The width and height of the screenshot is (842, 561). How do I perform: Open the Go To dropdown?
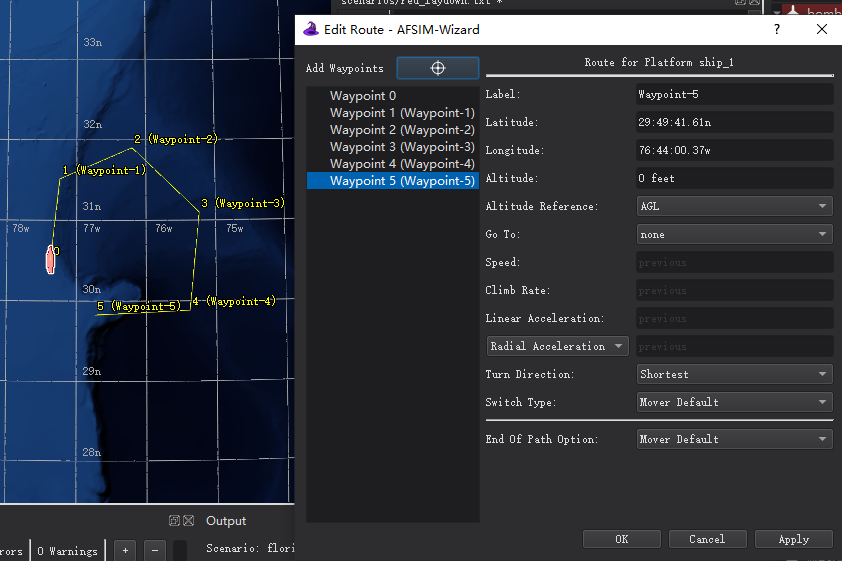(734, 234)
